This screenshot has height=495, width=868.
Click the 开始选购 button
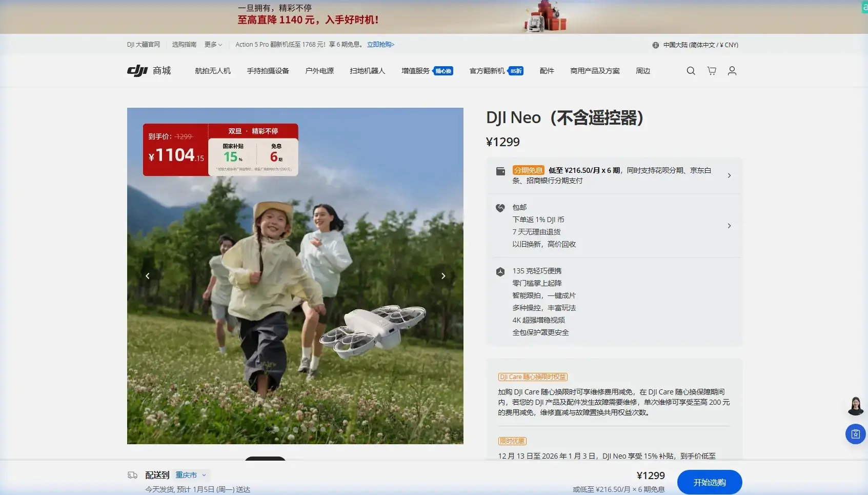click(x=709, y=482)
